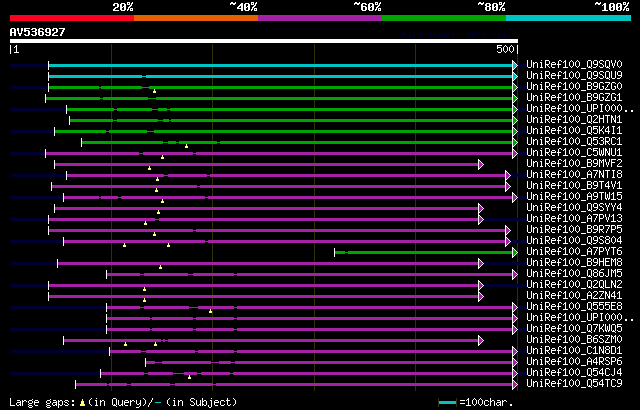
Task: Click the UniRef100_Q2HTN1 hit label
Action: pyautogui.click(x=574, y=120)
